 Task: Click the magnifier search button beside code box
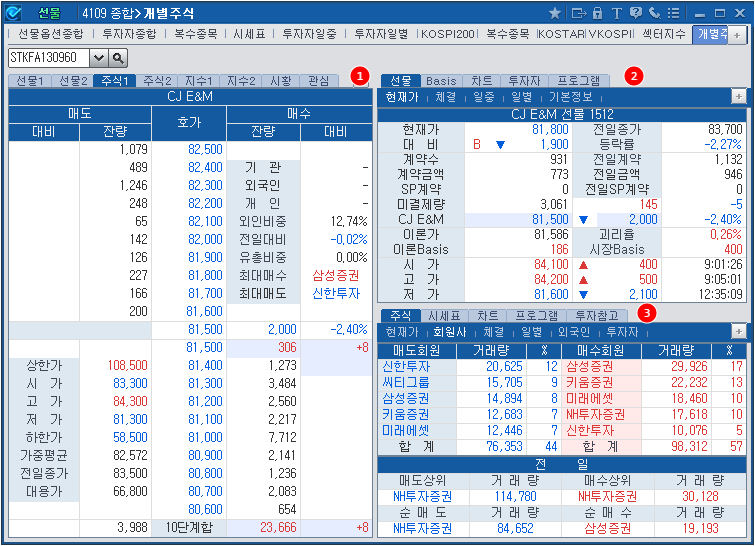118,58
